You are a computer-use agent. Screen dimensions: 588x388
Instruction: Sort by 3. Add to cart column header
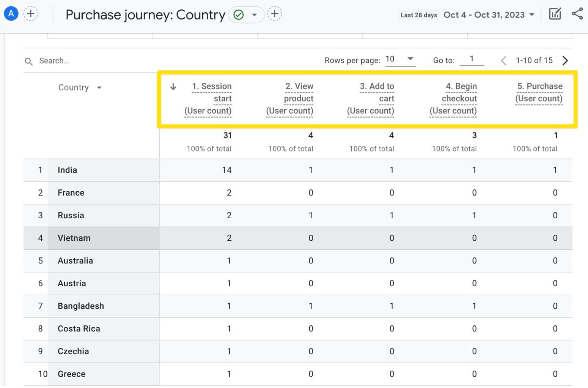pyautogui.click(x=371, y=98)
